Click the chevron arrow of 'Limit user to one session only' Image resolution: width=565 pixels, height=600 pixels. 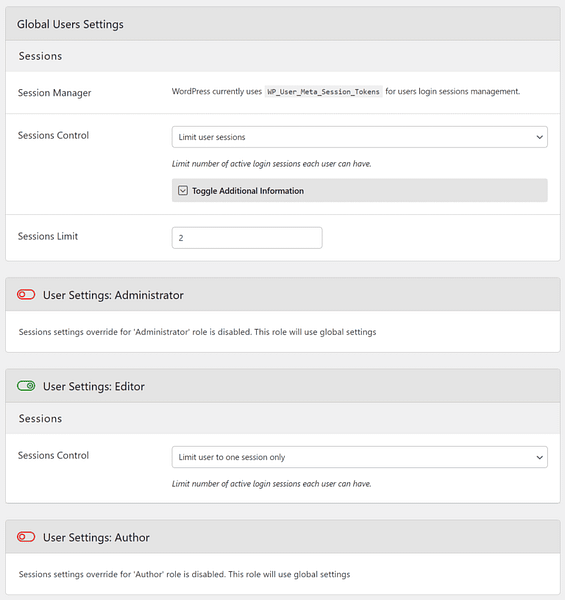click(x=539, y=457)
